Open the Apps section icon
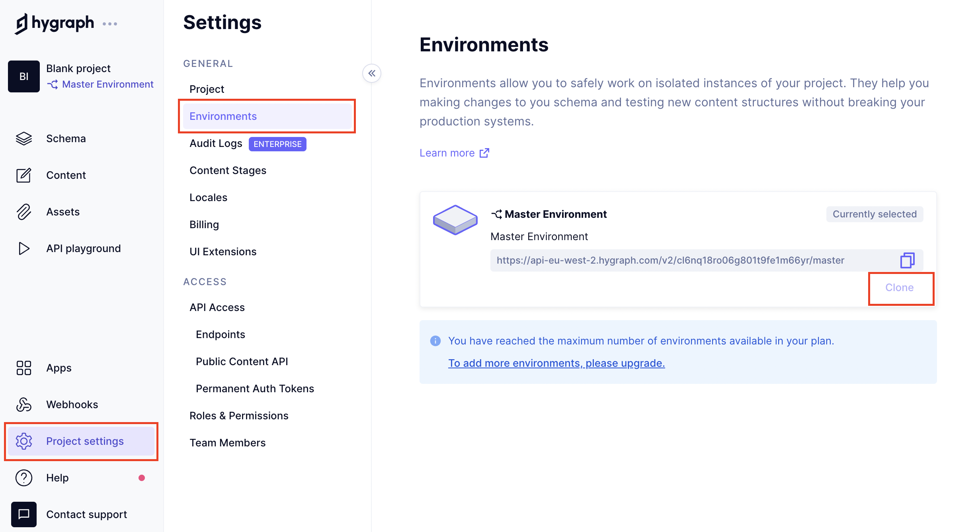This screenshot has width=980, height=532. [23, 368]
